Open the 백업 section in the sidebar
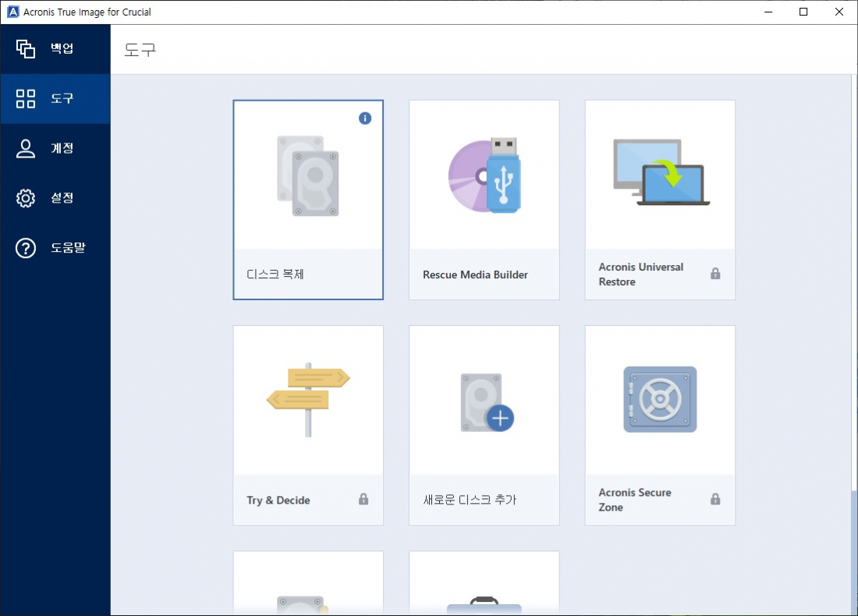Screen dimensions: 858x616 point(55,48)
